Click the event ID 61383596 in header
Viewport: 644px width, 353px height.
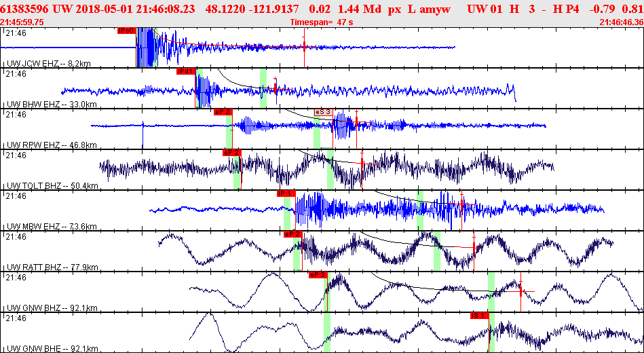[26, 9]
